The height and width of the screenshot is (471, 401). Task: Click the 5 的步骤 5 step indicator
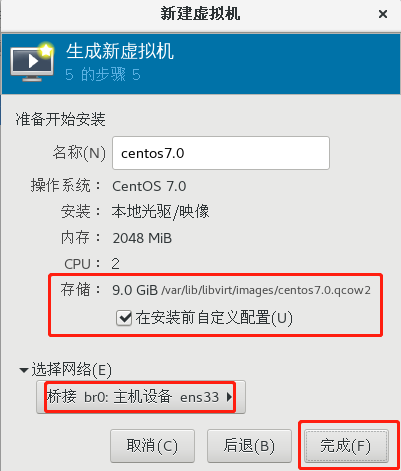pos(103,74)
